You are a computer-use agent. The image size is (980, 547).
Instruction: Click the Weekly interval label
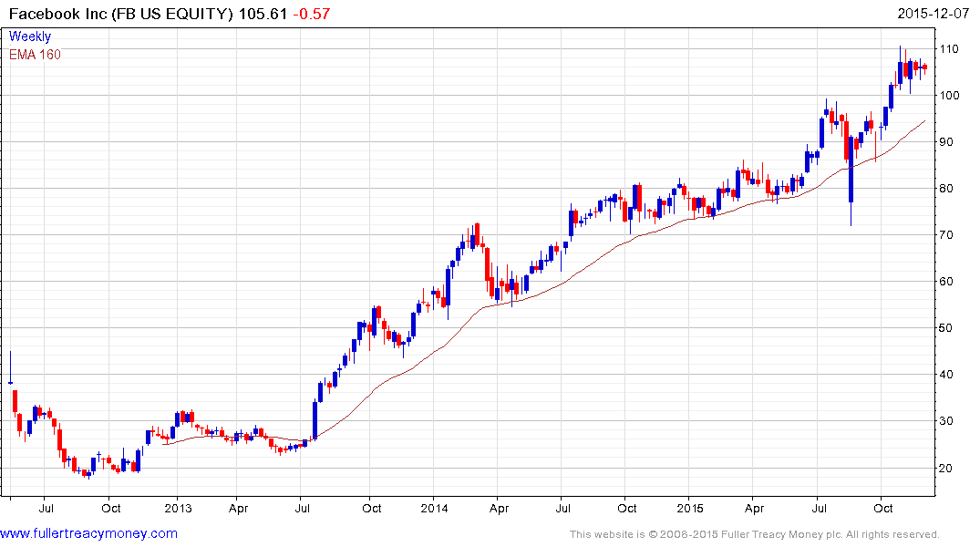click(30, 36)
